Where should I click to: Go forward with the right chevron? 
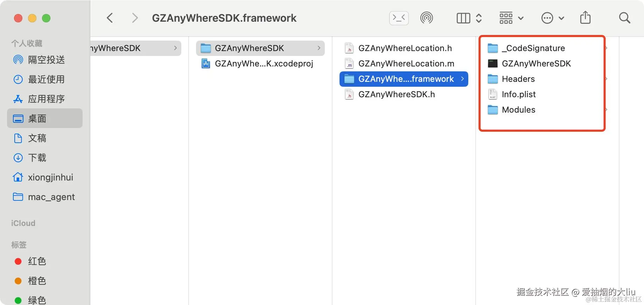tap(135, 18)
